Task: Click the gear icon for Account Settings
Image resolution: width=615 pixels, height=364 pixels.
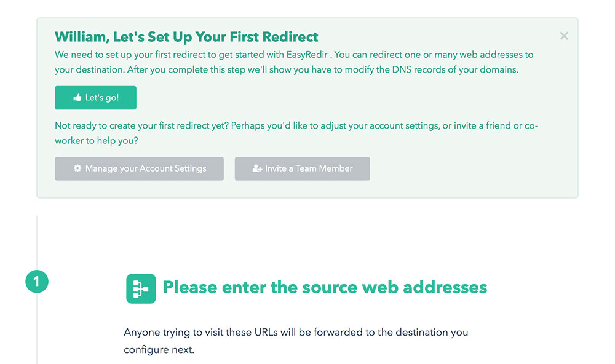Action: tap(77, 168)
